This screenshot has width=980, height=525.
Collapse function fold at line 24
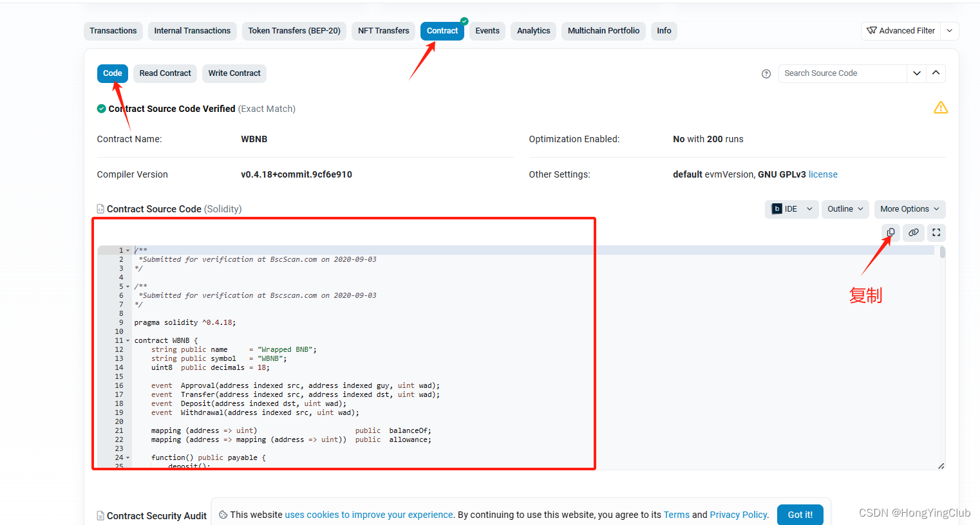(x=127, y=457)
